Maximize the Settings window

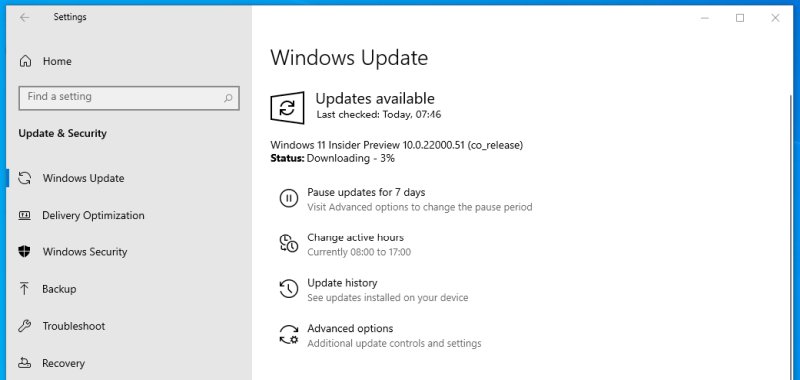740,18
